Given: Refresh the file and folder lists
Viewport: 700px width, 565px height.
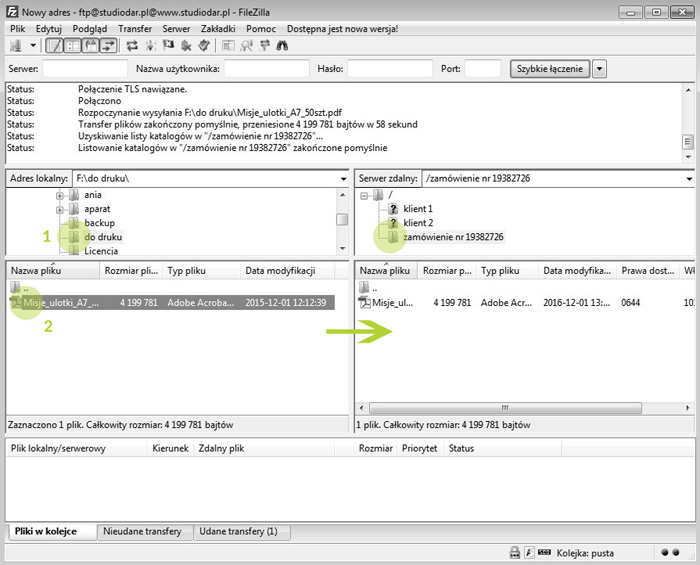Looking at the screenshot, I should pyautogui.click(x=132, y=46).
